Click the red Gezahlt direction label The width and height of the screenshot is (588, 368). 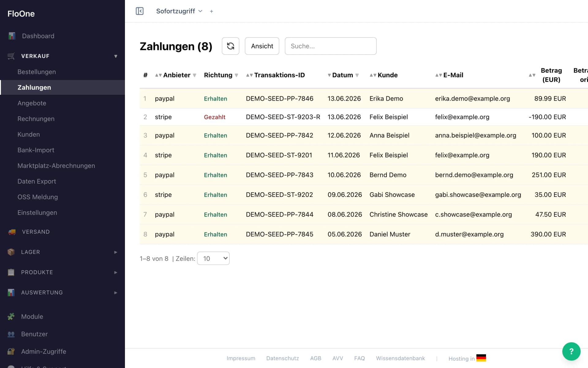215,117
